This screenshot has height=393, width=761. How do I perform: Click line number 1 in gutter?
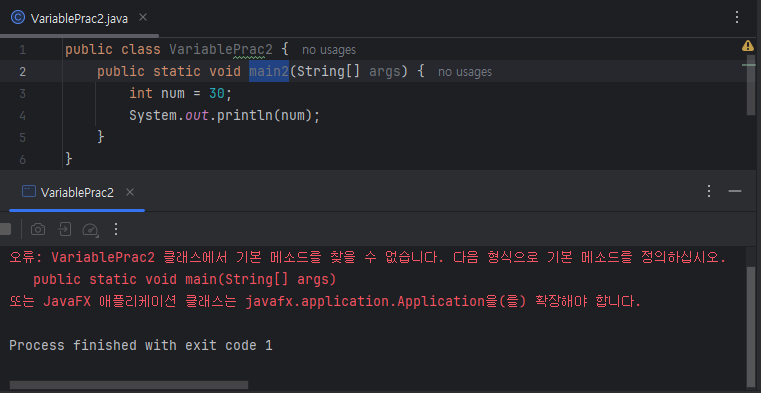tap(22, 50)
